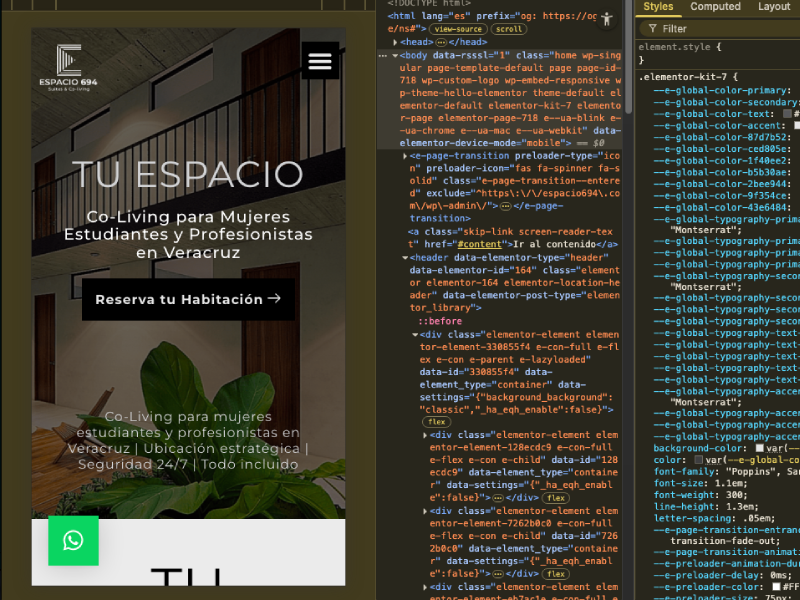This screenshot has width=800, height=600.
Task: Switch to the Computed tab
Action: [x=715, y=7]
